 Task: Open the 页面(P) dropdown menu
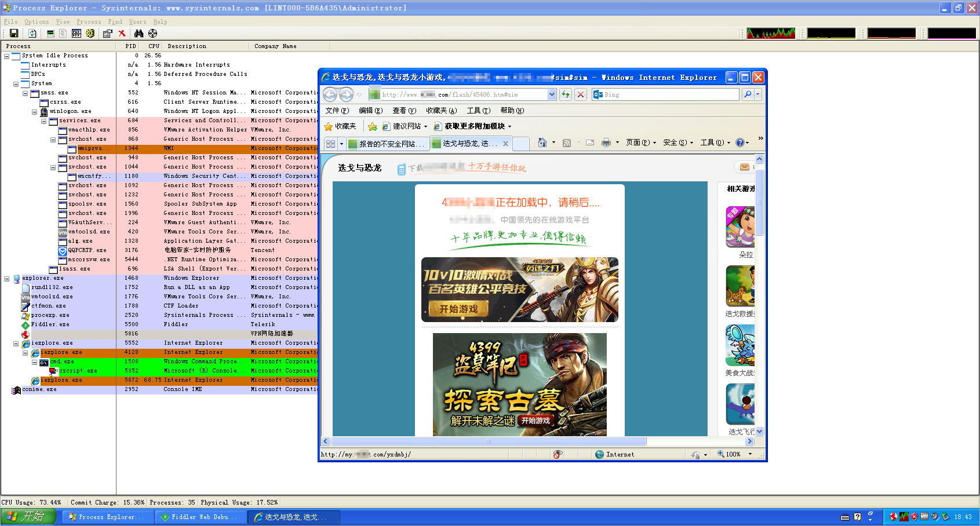click(x=641, y=143)
